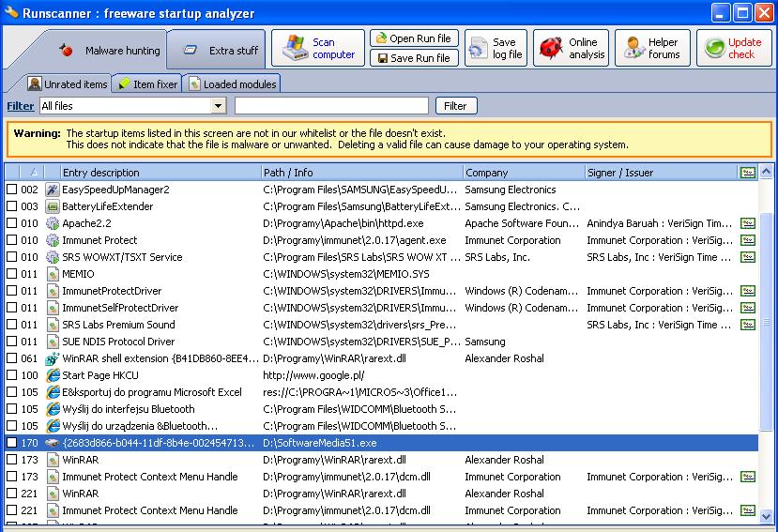The image size is (778, 532).
Task: Click the BatteryLifeExtender battery icon
Action: pos(53,206)
